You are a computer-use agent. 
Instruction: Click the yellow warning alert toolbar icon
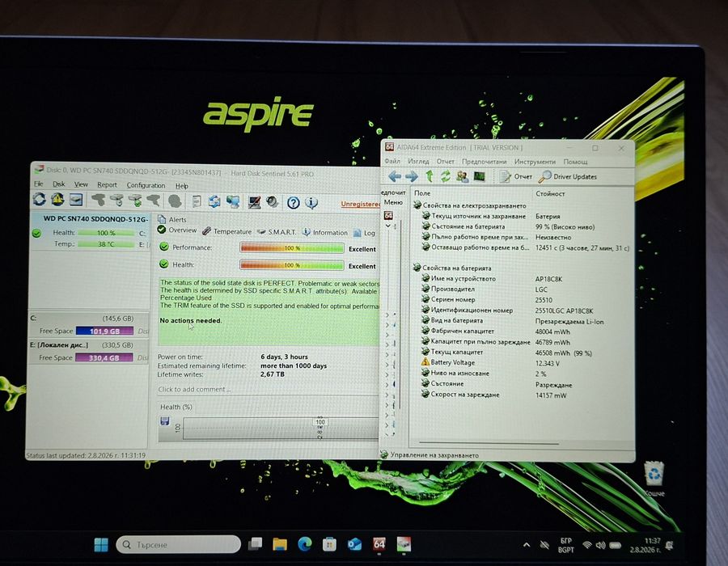[x=57, y=200]
